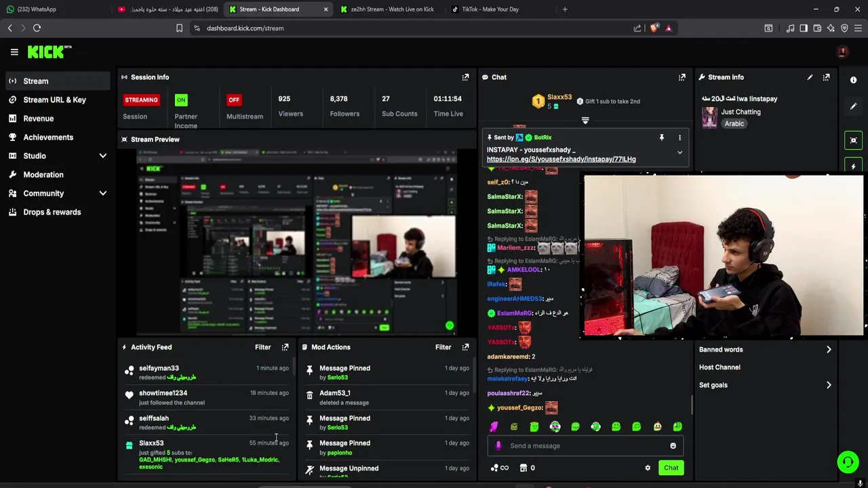Click the lightning bolt quick action icon
The image size is (868, 488).
pos(853,166)
